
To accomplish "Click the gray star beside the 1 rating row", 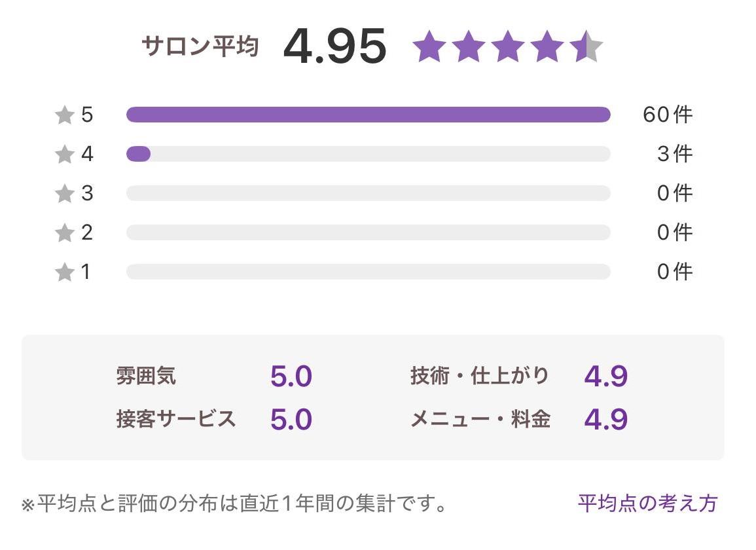I will (65, 272).
